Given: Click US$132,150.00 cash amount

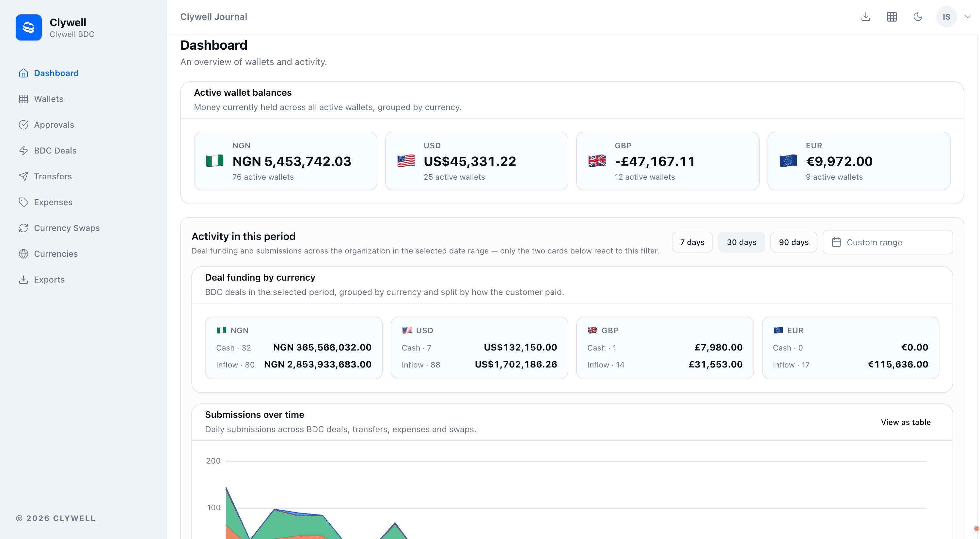Looking at the screenshot, I should 520,347.
